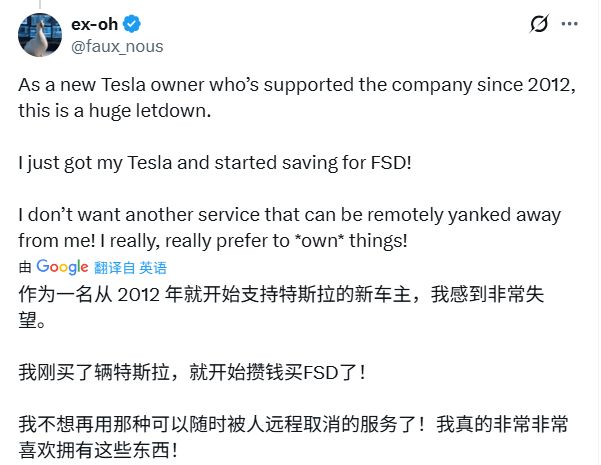
Task: Open the ex-oh profile avatar
Action: [x=41, y=34]
